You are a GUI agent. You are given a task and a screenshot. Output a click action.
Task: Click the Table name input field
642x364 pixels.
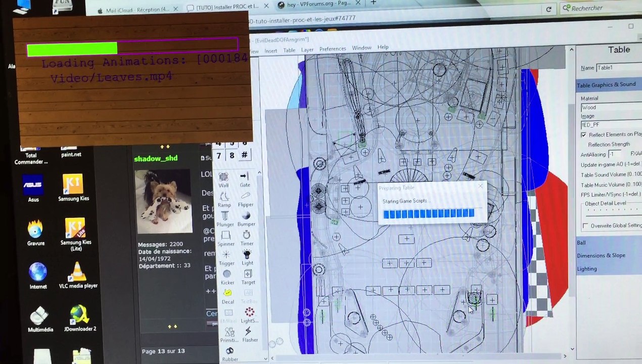pyautogui.click(x=619, y=68)
